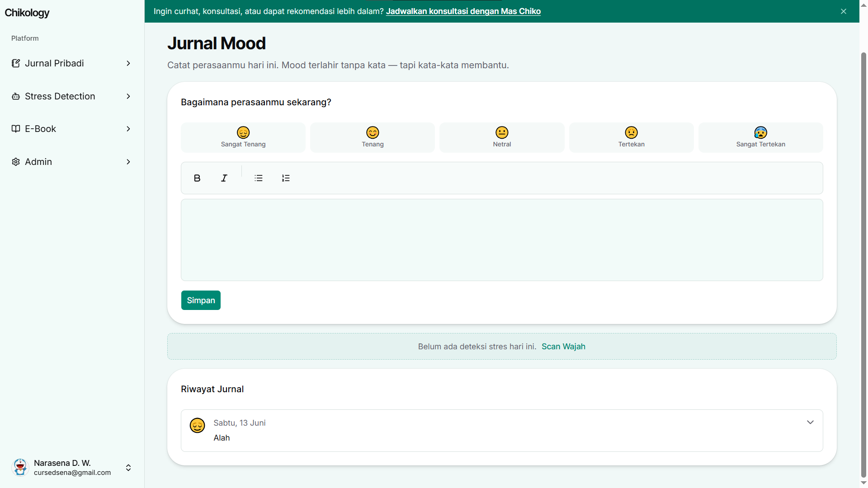Open the Stress Detection sidebar item

[x=72, y=96]
